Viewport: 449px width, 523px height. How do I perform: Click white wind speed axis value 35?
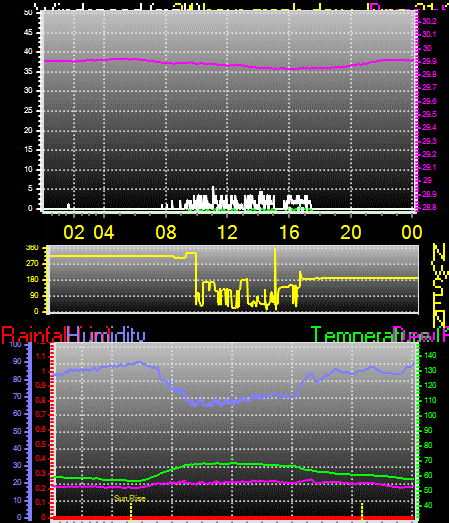tap(28, 71)
